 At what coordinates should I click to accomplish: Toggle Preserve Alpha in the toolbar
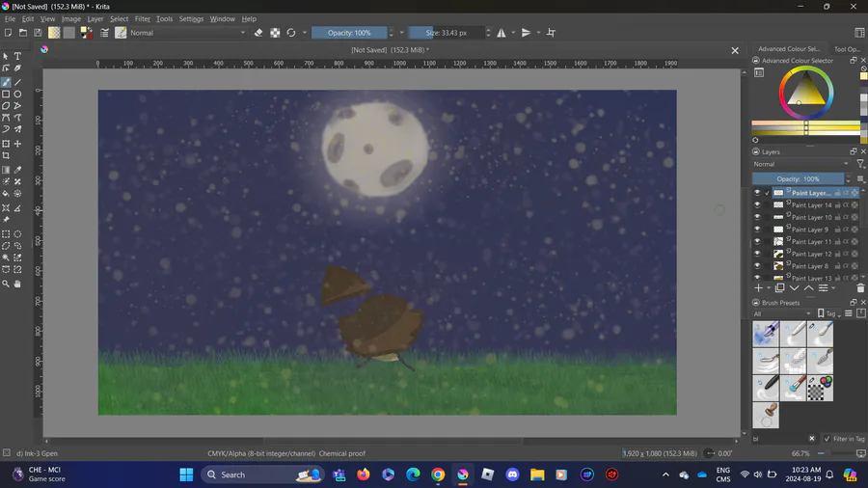(275, 33)
